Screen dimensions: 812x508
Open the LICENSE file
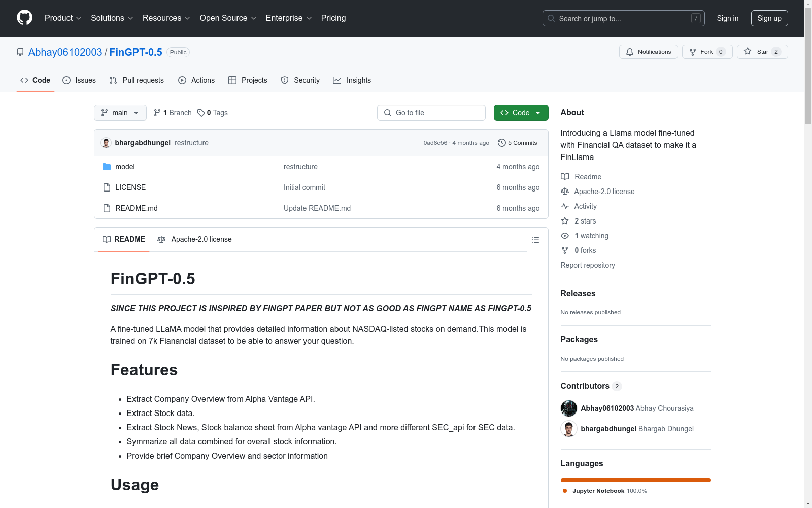pos(130,187)
